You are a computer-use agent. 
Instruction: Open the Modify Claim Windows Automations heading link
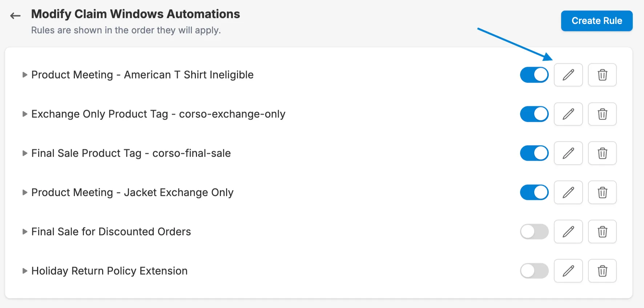[x=136, y=14]
